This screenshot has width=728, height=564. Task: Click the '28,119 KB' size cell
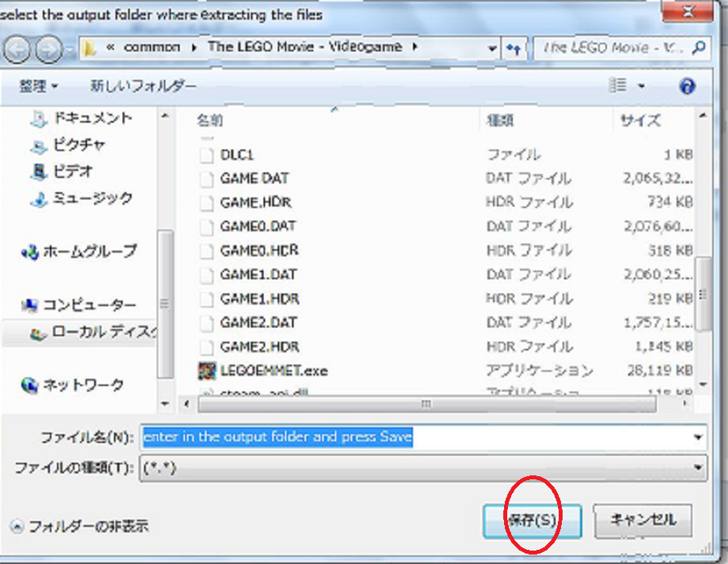[660, 370]
